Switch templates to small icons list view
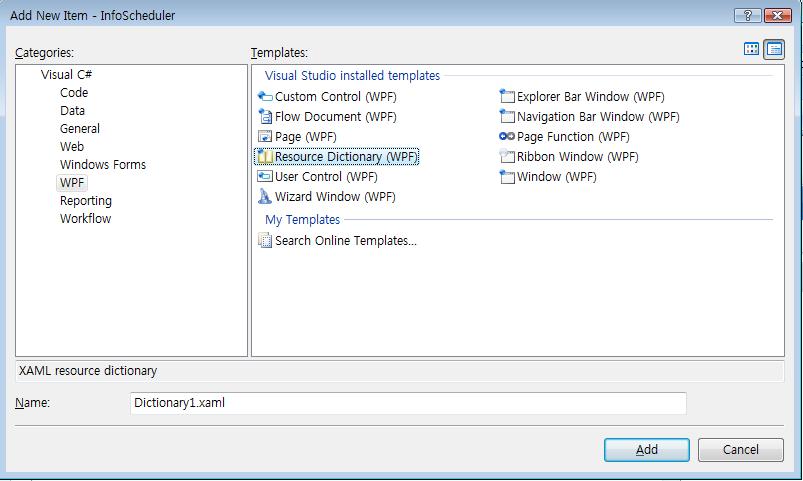803x481 pixels. point(774,49)
